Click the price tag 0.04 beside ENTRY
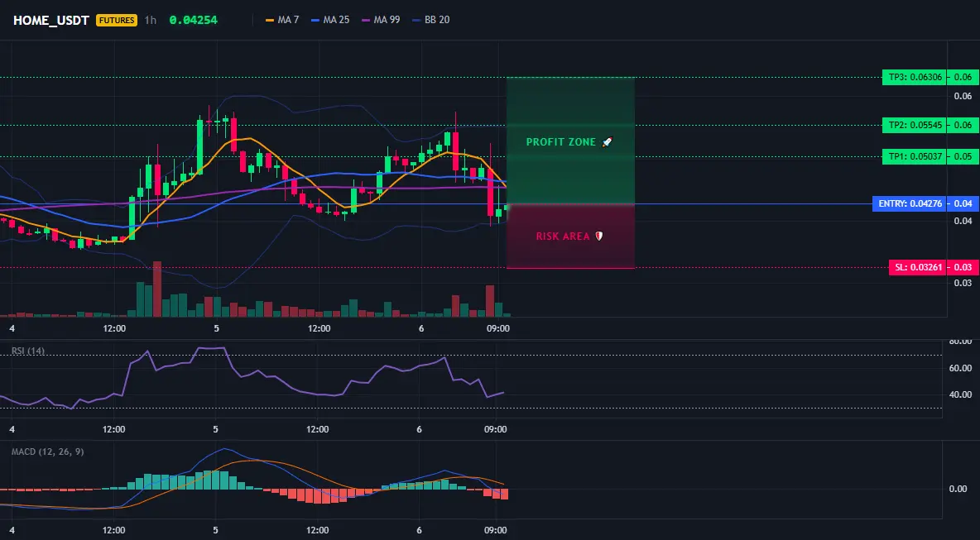Screen dimensions: 980x540 point(963,203)
